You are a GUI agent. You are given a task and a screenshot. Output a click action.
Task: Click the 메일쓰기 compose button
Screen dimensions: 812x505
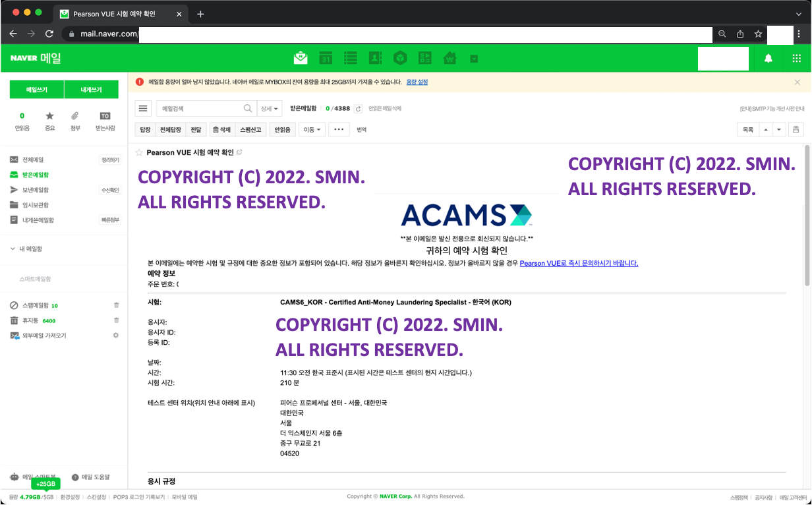pos(37,90)
